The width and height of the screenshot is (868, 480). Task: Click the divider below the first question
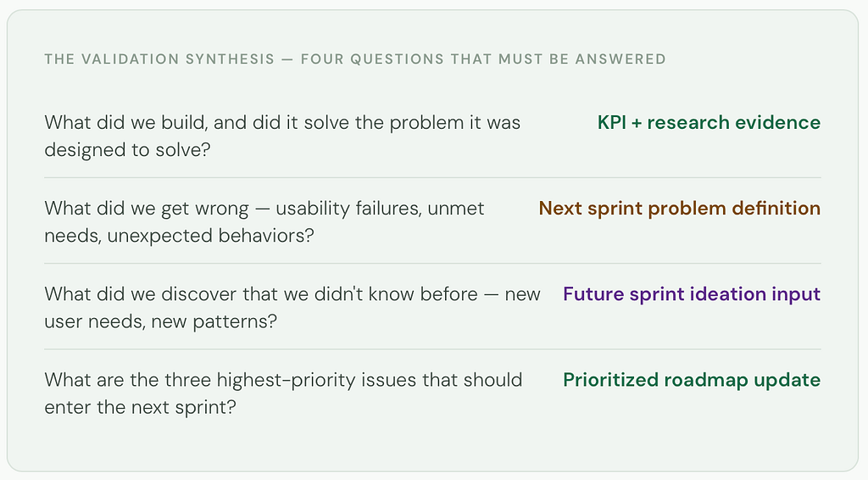pyautogui.click(x=432, y=178)
